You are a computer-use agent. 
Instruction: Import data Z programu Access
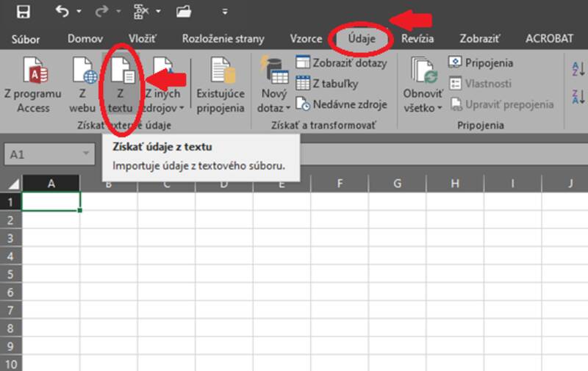point(33,84)
